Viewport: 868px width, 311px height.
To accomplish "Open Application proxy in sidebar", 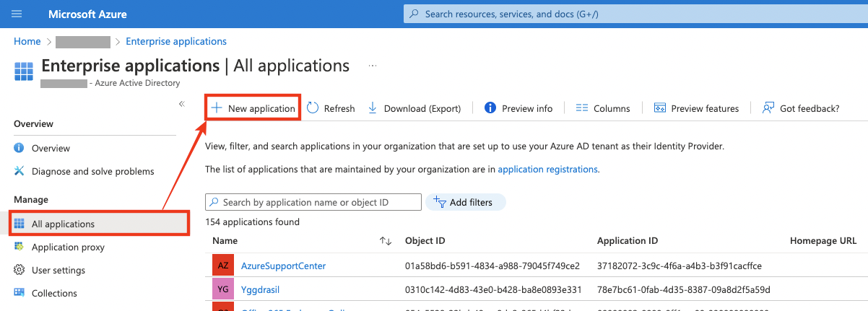I will [68, 247].
